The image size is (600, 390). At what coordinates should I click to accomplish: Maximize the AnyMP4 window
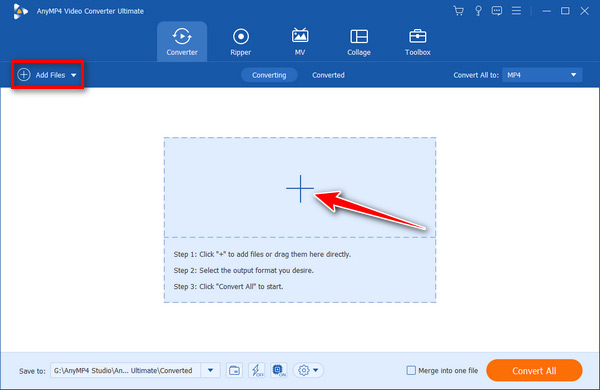click(565, 11)
